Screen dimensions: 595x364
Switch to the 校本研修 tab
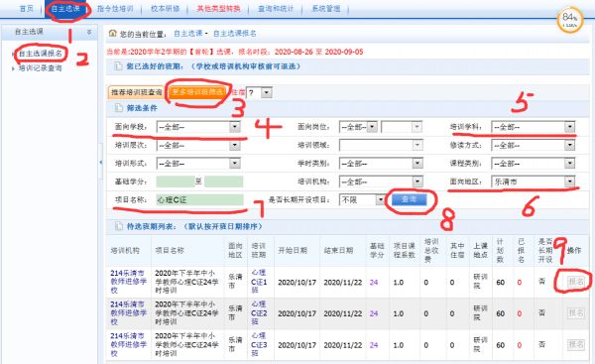pos(165,8)
